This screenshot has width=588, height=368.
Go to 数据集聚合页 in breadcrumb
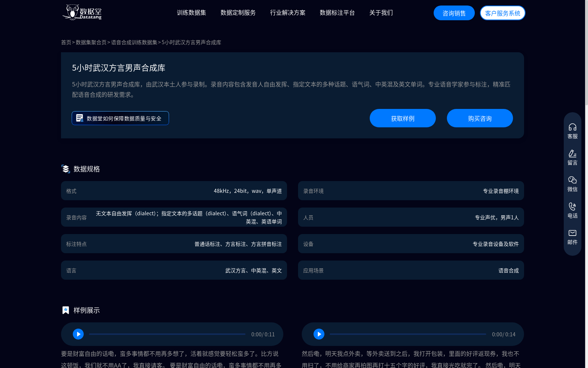pyautogui.click(x=91, y=42)
